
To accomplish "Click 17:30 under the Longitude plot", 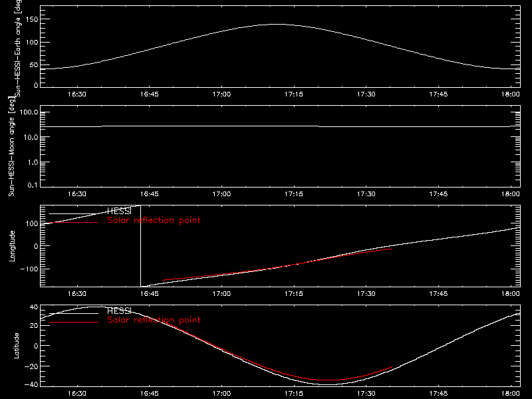I will (366, 294).
